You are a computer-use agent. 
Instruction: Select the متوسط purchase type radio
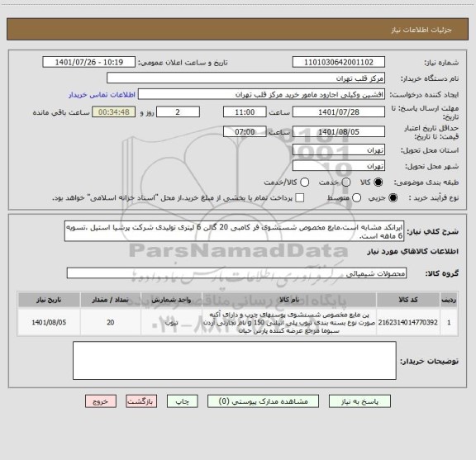tap(357, 198)
